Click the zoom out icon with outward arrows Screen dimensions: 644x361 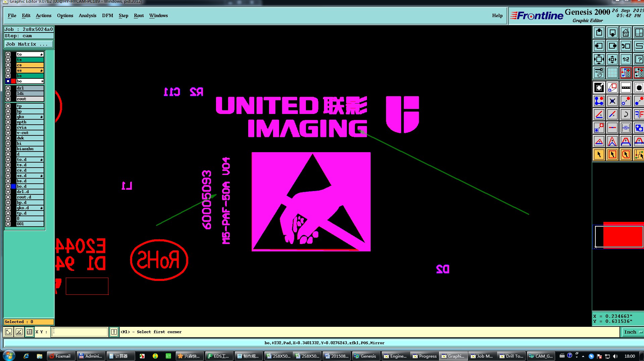tap(599, 59)
